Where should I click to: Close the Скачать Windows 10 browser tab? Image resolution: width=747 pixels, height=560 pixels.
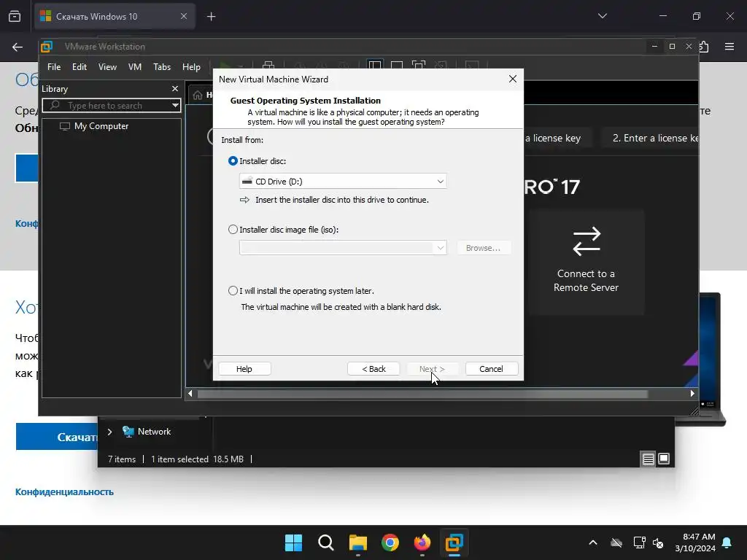coord(184,16)
